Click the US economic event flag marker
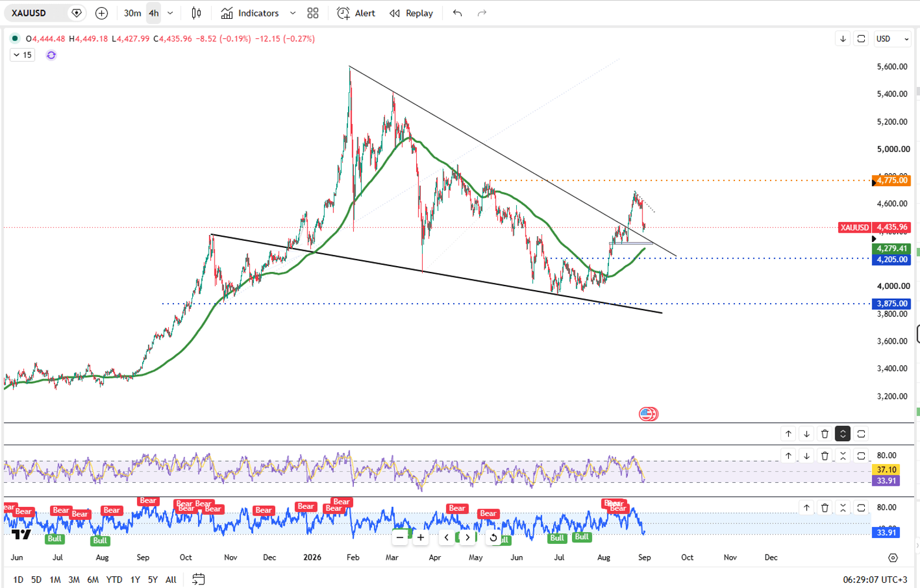Image resolution: width=920 pixels, height=588 pixels. point(648,414)
